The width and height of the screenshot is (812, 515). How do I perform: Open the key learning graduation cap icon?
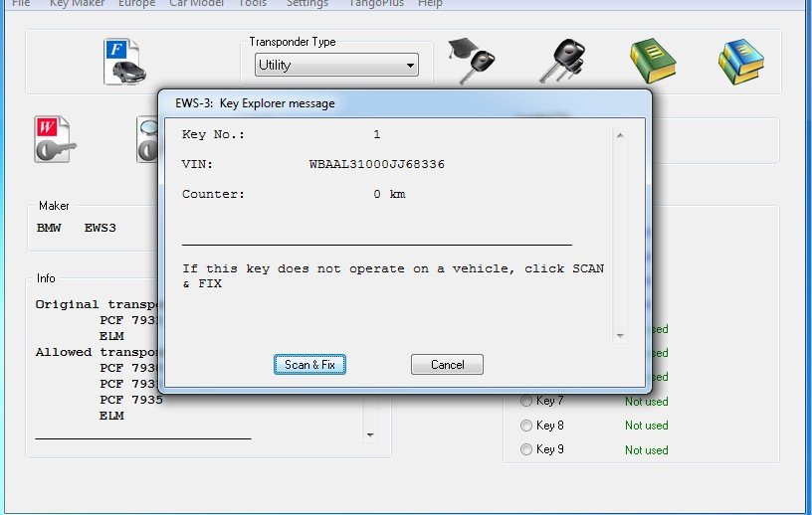[x=472, y=61]
